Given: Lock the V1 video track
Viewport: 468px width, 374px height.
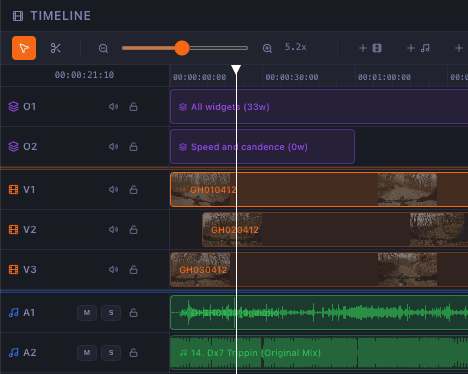Looking at the screenshot, I should click(133, 190).
